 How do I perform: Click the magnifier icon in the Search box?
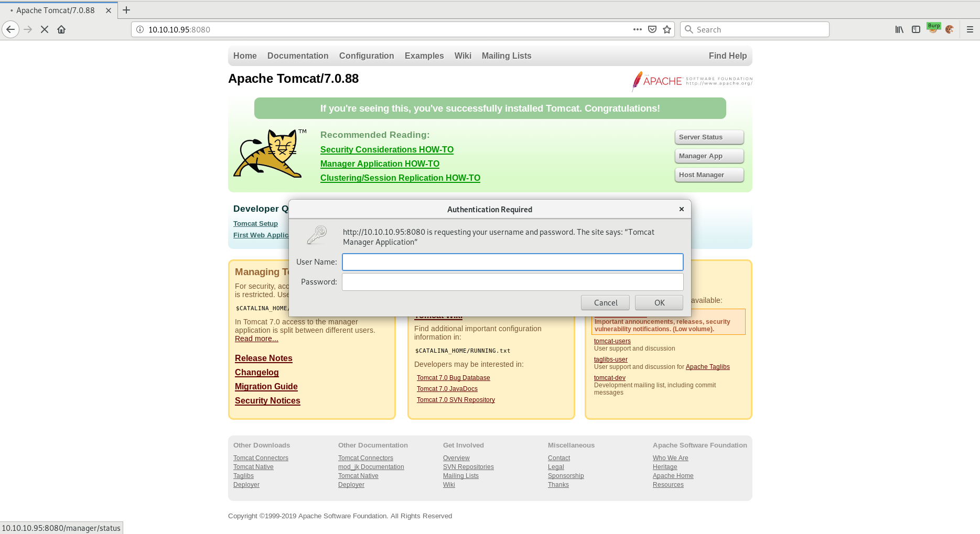[x=689, y=29]
